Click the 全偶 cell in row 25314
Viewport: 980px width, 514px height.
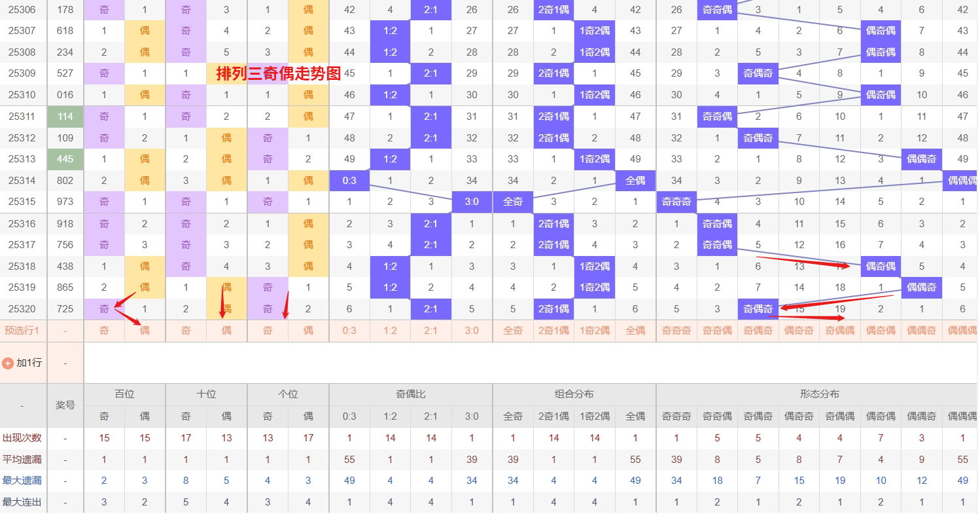click(x=635, y=181)
